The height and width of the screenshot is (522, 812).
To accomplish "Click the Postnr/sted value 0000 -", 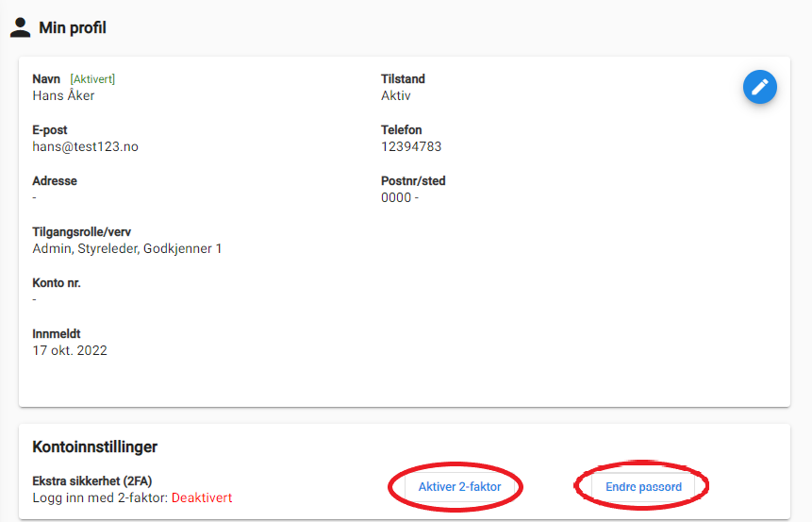I will point(400,197).
